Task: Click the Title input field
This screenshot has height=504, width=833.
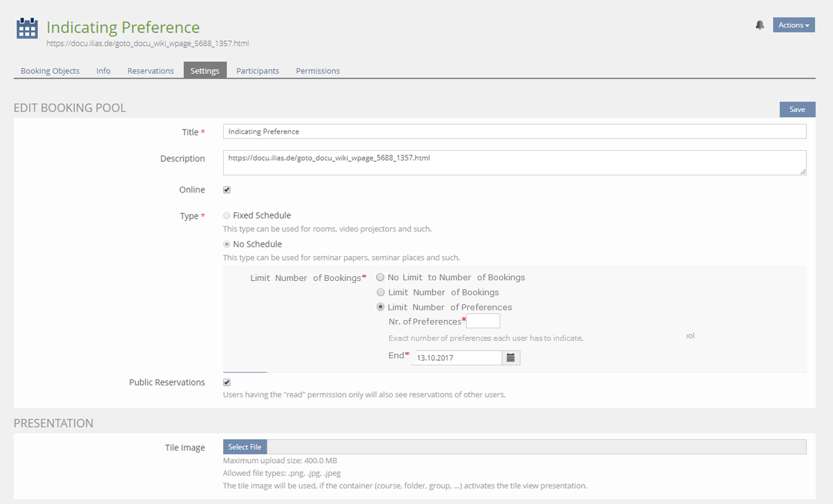Action: [514, 131]
